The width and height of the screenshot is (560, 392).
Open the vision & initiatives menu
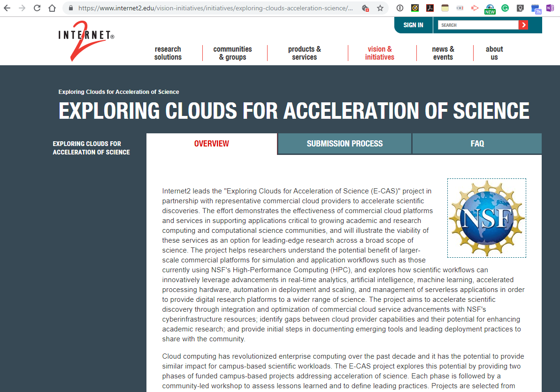[379, 53]
